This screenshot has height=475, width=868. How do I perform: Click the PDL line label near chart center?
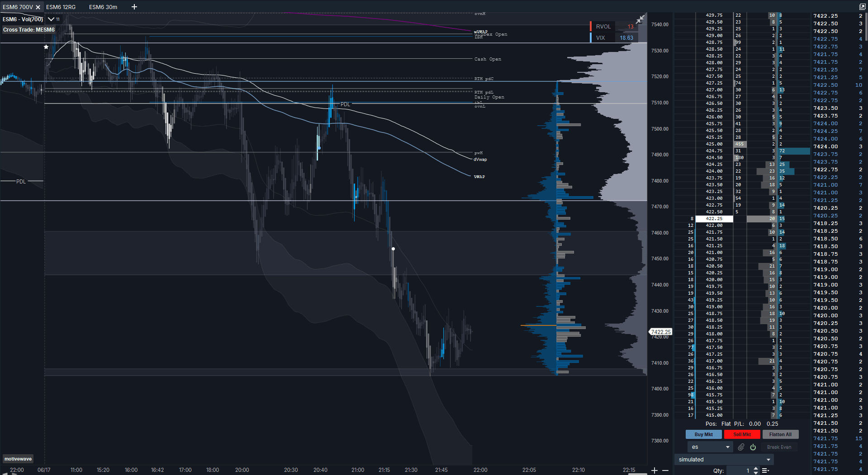(345, 104)
